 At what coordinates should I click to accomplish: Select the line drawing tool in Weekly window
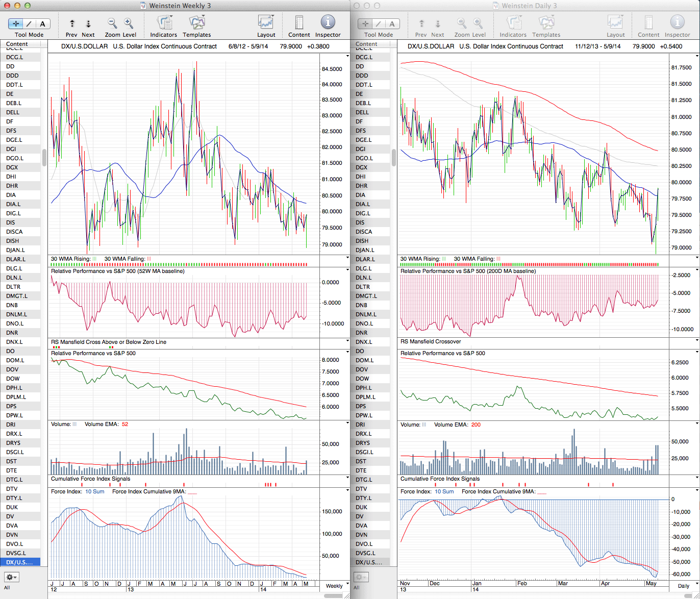coord(29,23)
